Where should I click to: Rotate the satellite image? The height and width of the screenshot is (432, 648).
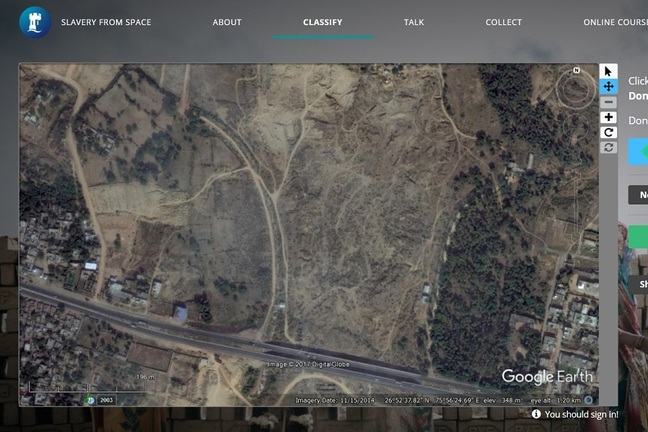pos(608,132)
